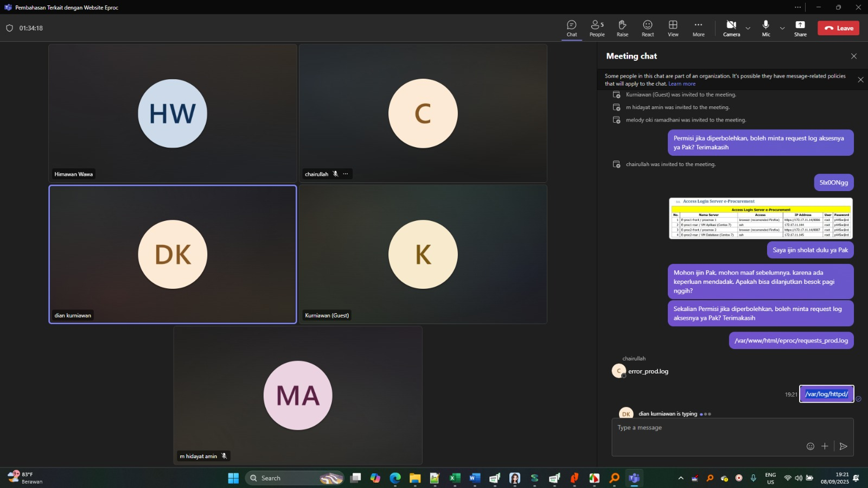
Task: Open the React emoji menu
Action: pyautogui.click(x=648, y=28)
